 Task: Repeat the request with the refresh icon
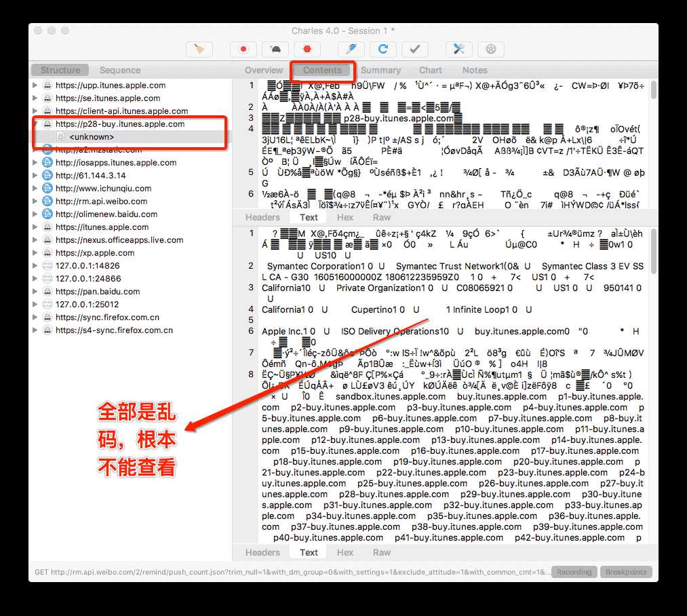coord(383,49)
